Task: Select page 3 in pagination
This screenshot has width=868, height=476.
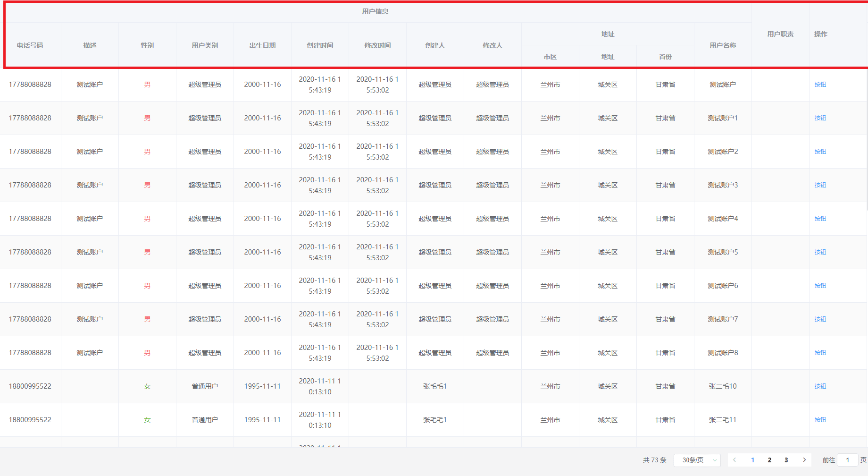Action: coord(786,460)
